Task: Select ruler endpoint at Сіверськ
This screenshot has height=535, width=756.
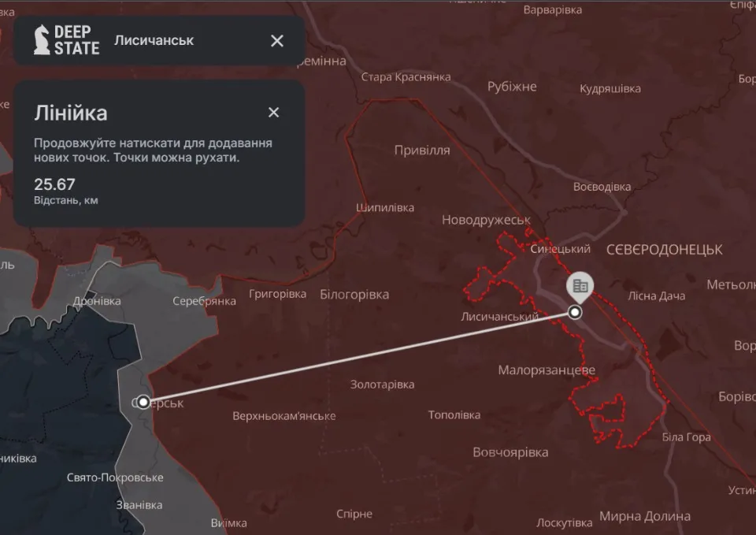Action: pyautogui.click(x=143, y=402)
